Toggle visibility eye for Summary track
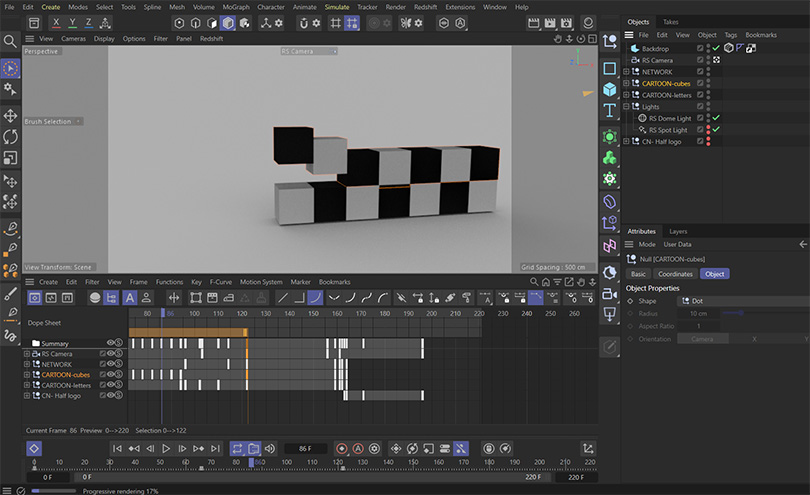 [x=111, y=343]
